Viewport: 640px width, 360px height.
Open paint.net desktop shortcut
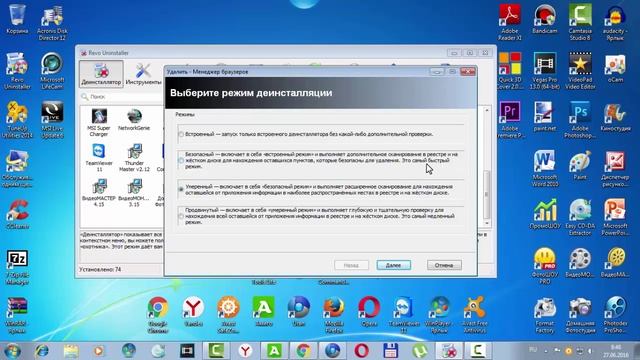pos(545,117)
